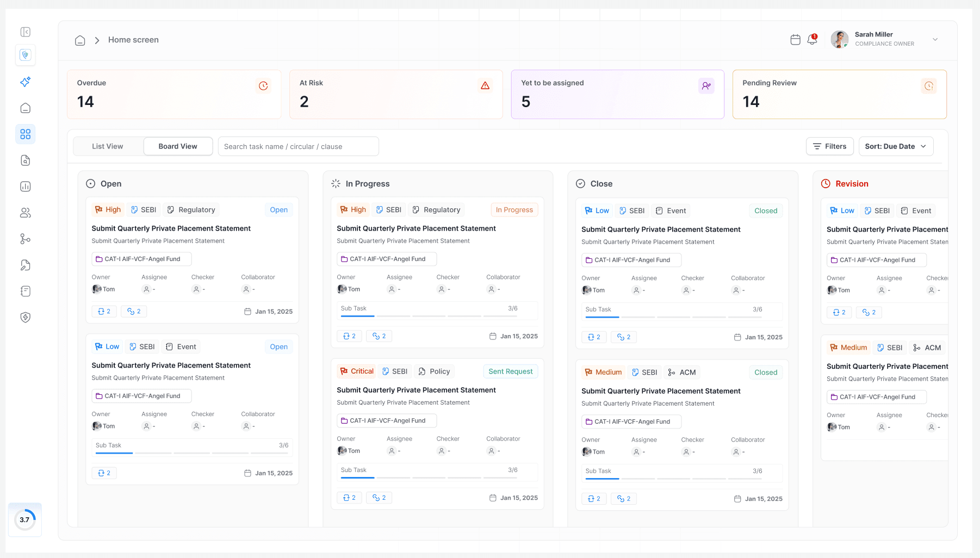
Task: Focus the search task name field
Action: pos(298,146)
